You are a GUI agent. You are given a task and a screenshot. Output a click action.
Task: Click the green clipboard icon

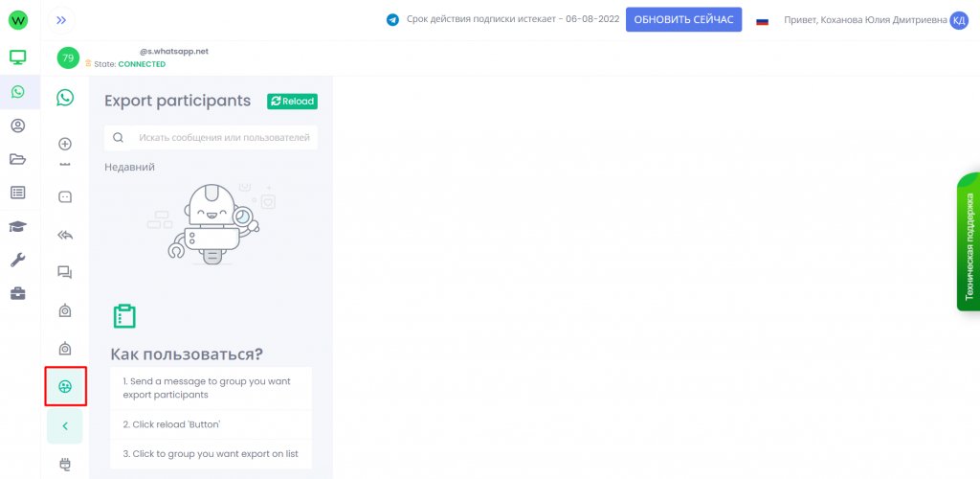click(x=124, y=316)
